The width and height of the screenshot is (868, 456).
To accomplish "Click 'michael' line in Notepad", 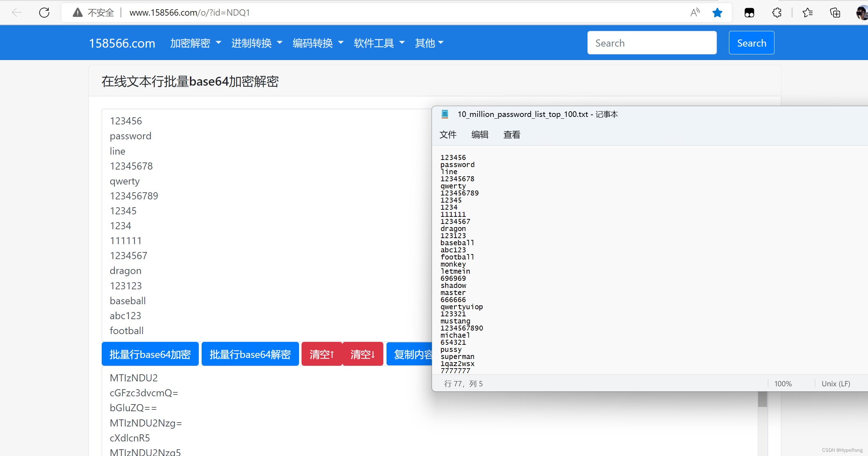I will click(455, 335).
